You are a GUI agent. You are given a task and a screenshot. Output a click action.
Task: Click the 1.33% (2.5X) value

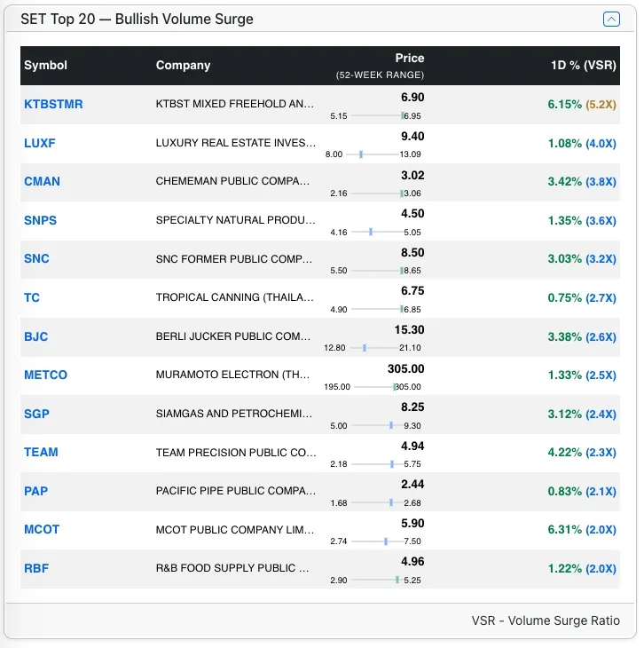click(582, 375)
